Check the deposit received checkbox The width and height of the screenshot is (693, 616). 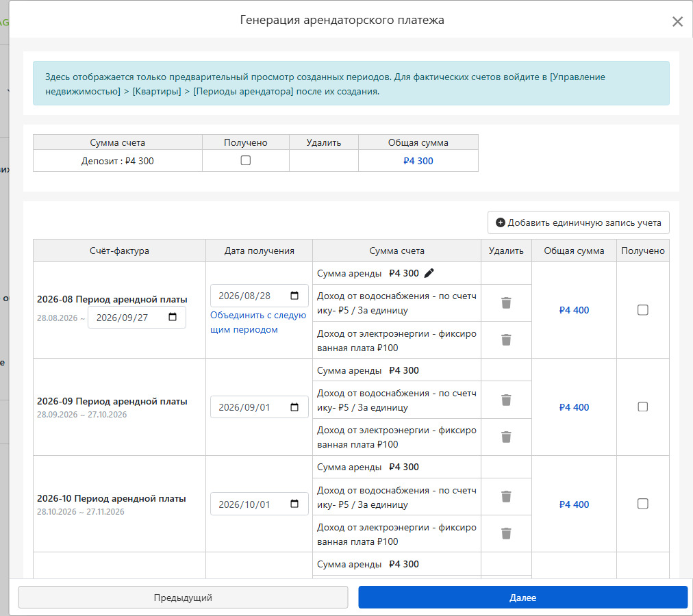click(x=246, y=160)
